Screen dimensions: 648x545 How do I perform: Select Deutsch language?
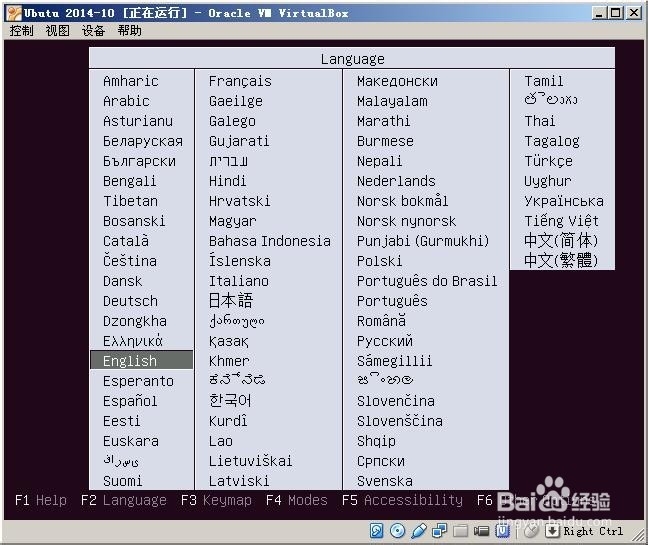pyautogui.click(x=130, y=301)
